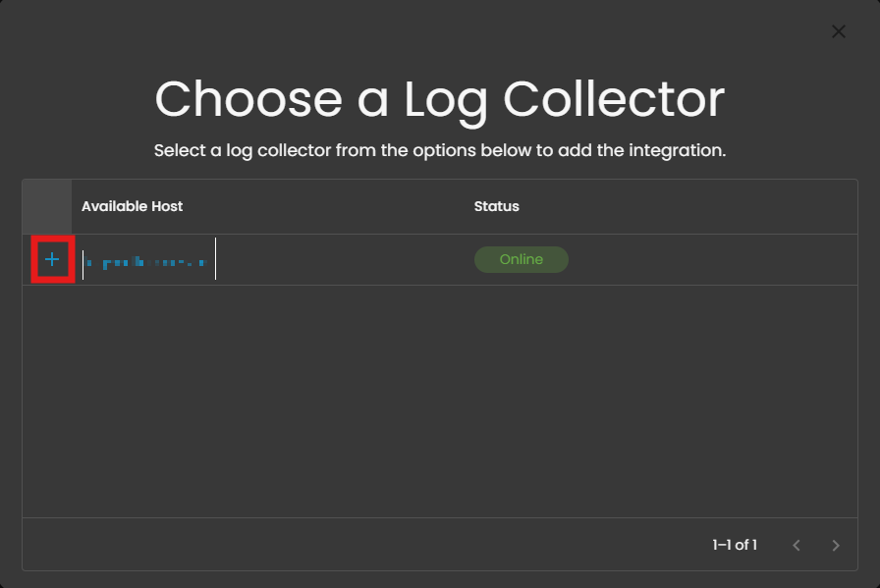The height and width of the screenshot is (588, 880).
Task: Go to the next page of hosts
Action: tap(836, 545)
